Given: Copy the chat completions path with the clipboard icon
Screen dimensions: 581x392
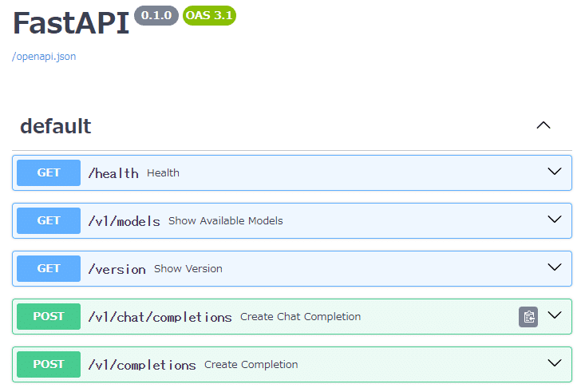Looking at the screenshot, I should point(528,317).
